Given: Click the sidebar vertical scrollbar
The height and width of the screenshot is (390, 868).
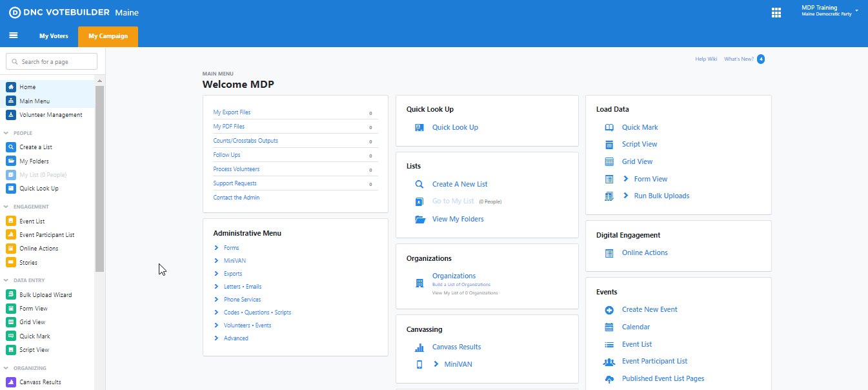Looking at the screenshot, I should coord(99,178).
